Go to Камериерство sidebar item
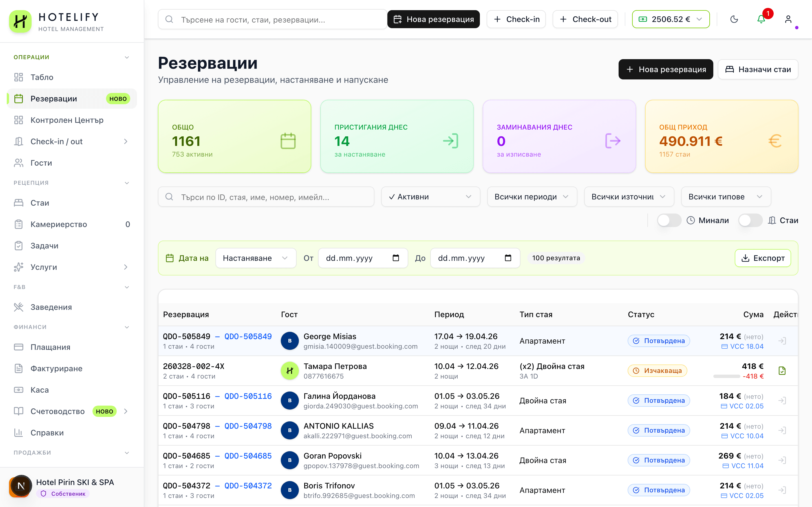 coord(59,224)
